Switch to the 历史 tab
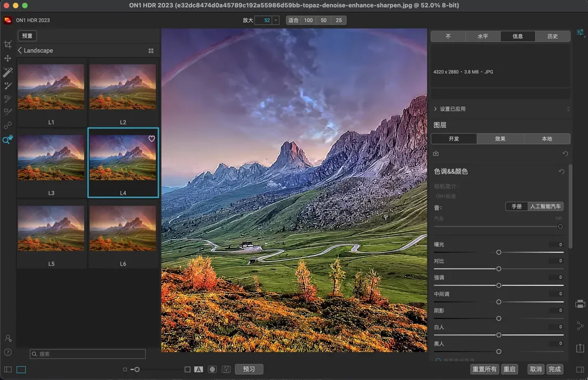Viewport: 588px width, 380px height. point(553,36)
